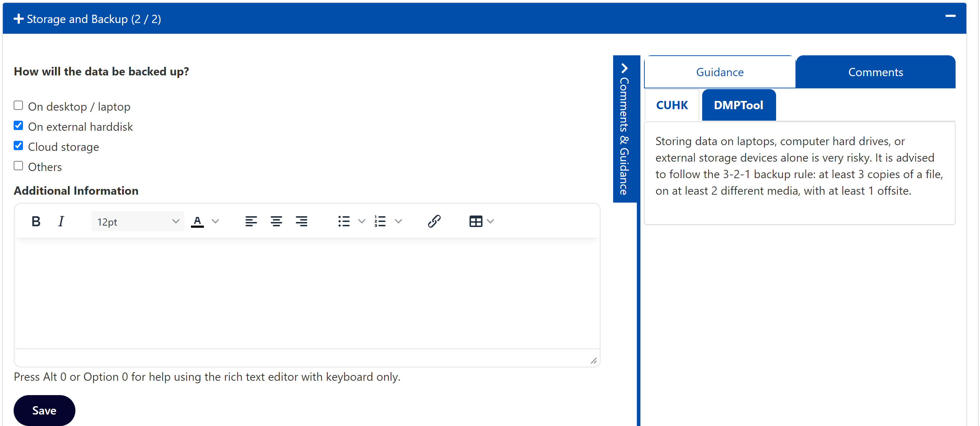Toggle bold formatting in editor
Image resolution: width=980 pixels, height=426 pixels.
(x=36, y=221)
